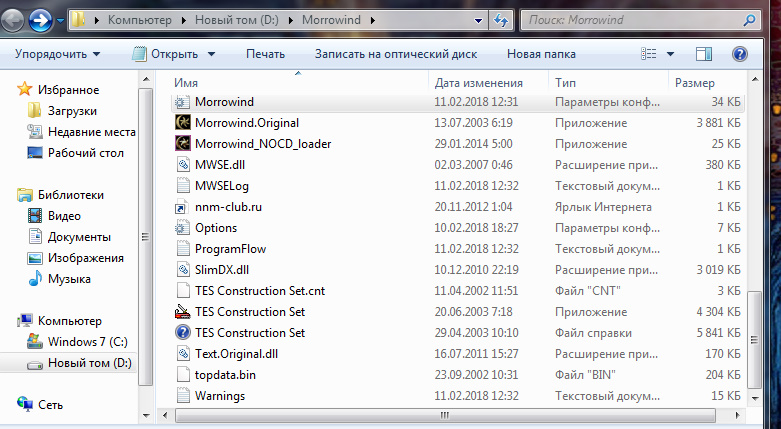
Task: Click the navigation pane scrollbar thumb
Action: coord(145,237)
